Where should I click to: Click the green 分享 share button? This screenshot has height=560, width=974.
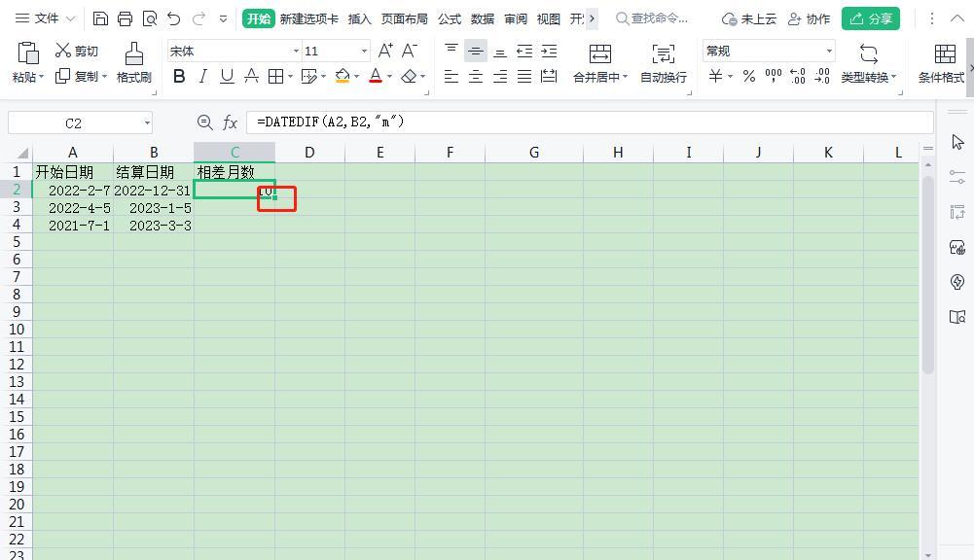871,18
